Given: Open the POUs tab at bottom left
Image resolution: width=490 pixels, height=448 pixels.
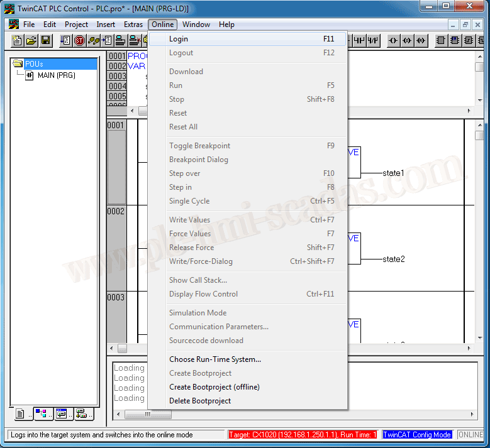Looking at the screenshot, I should coord(21,413).
